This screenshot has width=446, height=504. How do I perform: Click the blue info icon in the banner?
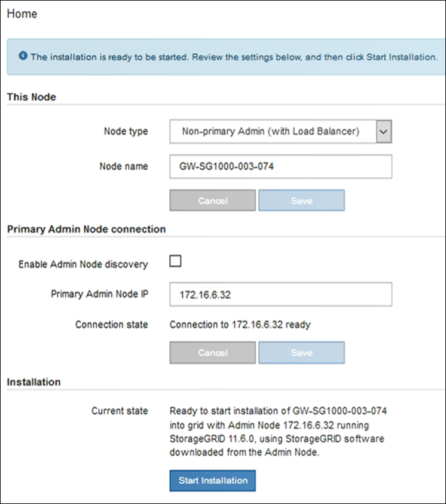[23, 56]
